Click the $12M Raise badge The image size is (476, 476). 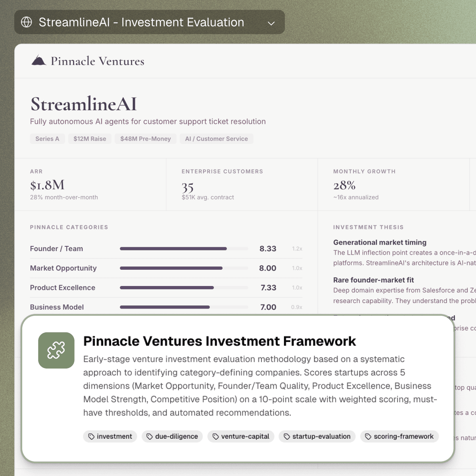click(90, 139)
